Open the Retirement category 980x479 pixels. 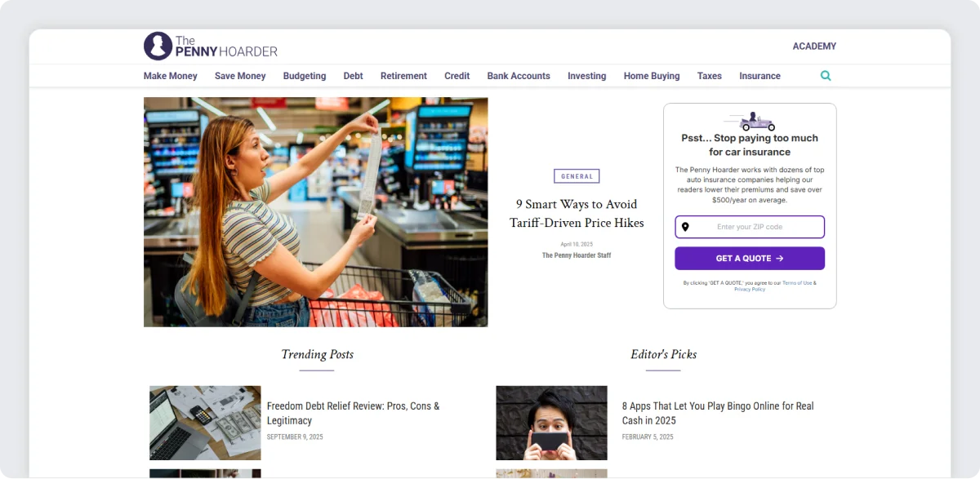pyautogui.click(x=403, y=75)
